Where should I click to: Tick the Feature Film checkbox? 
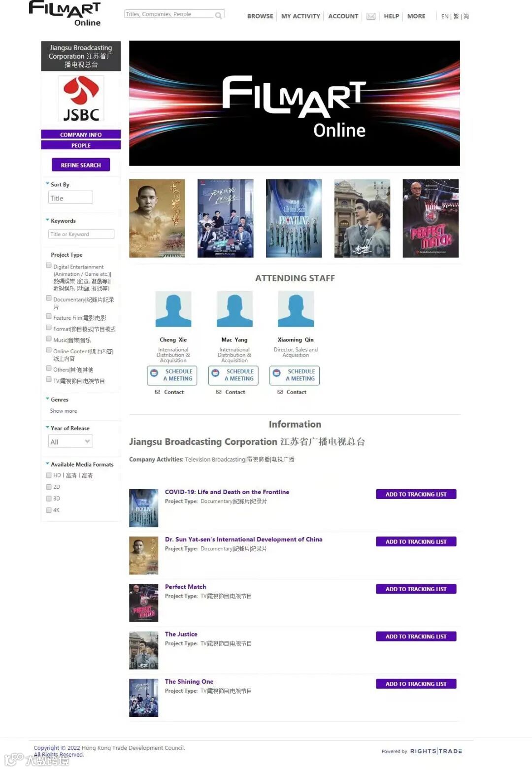click(x=49, y=316)
